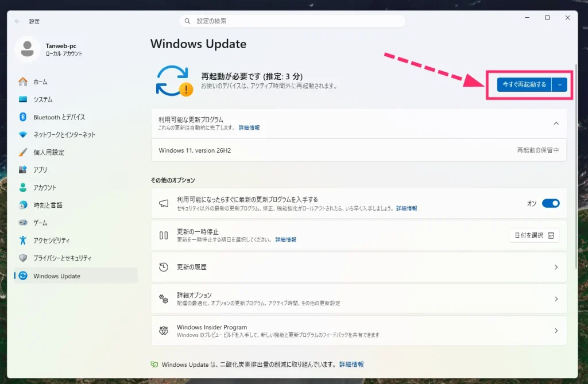Click the 個人用設定 paintbrush icon

[23, 152]
